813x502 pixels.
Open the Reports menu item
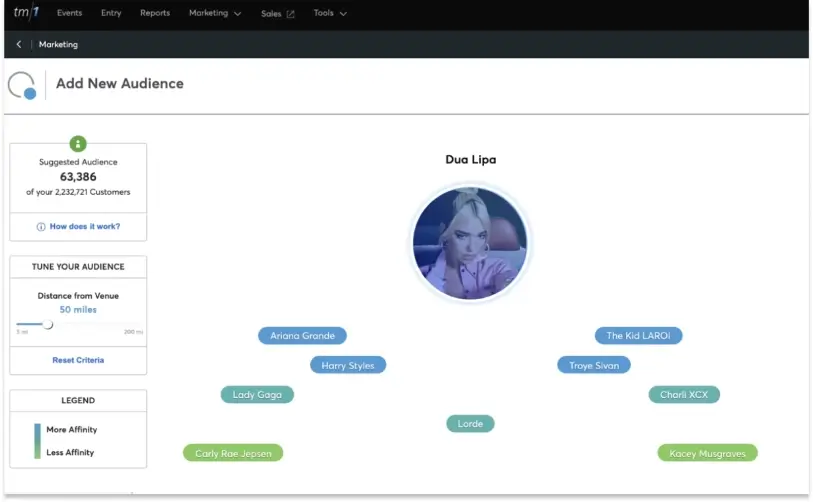pos(155,13)
